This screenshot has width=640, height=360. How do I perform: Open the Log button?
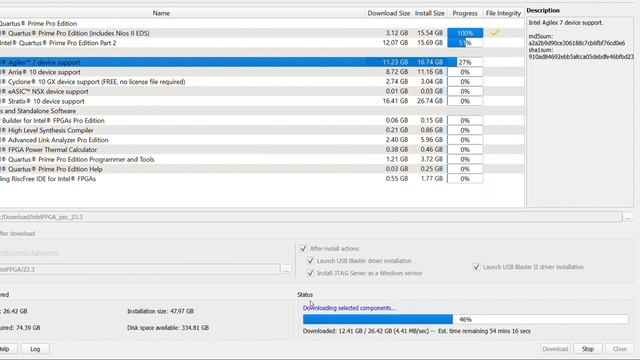(x=35, y=349)
